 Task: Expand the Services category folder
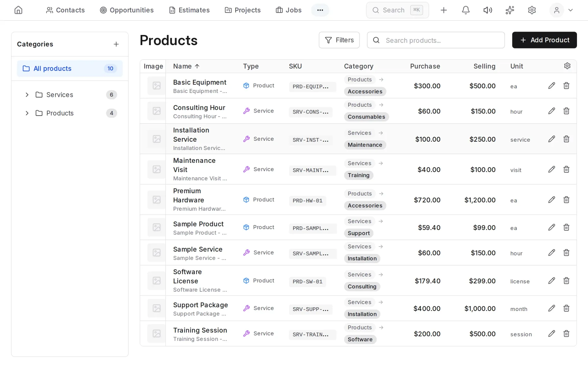[27, 95]
